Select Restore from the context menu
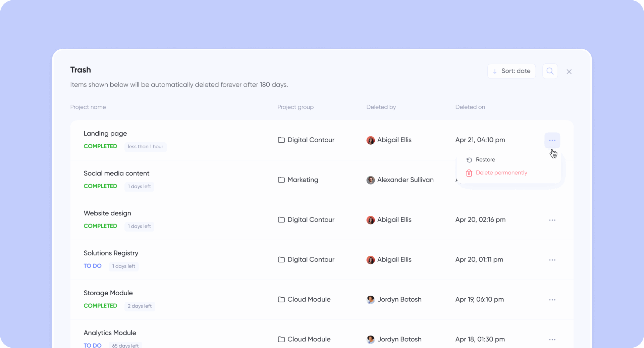This screenshot has height=348, width=644. tap(485, 160)
